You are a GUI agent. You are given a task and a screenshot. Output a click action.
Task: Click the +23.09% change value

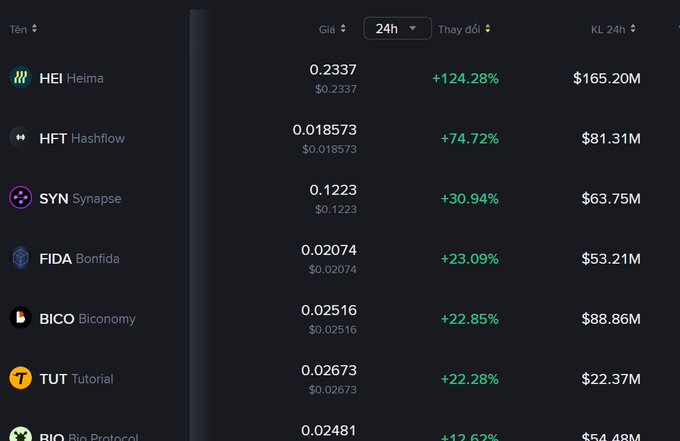coord(470,259)
